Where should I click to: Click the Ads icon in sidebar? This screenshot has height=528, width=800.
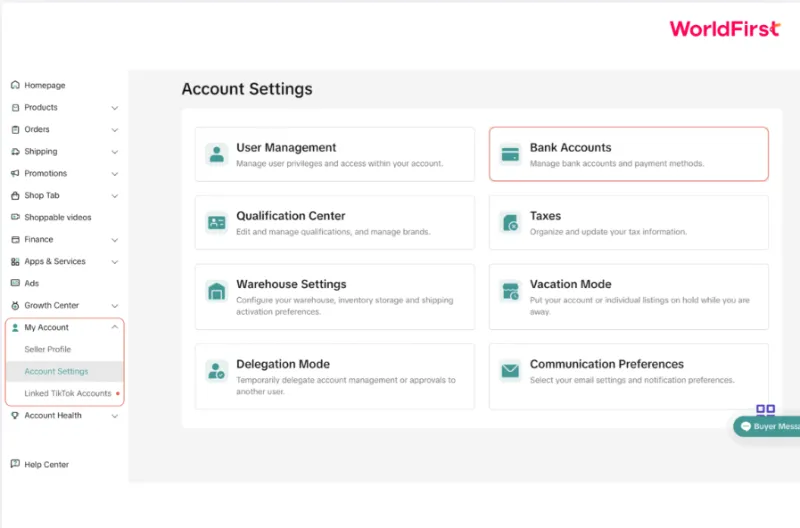tap(15, 283)
